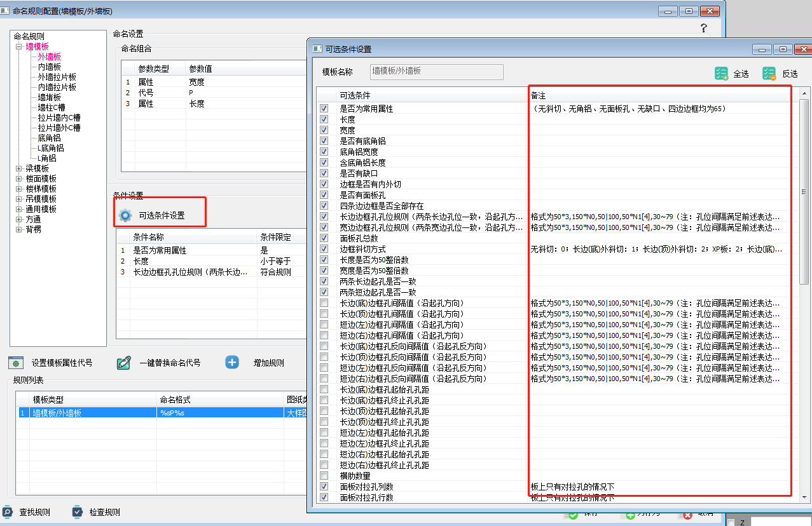Click the 反选 invert selection icon

tap(769, 74)
